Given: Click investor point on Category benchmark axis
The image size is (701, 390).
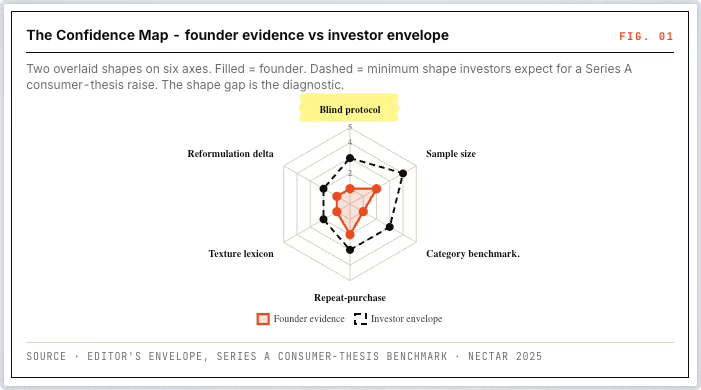Looking at the screenshot, I should (389, 227).
